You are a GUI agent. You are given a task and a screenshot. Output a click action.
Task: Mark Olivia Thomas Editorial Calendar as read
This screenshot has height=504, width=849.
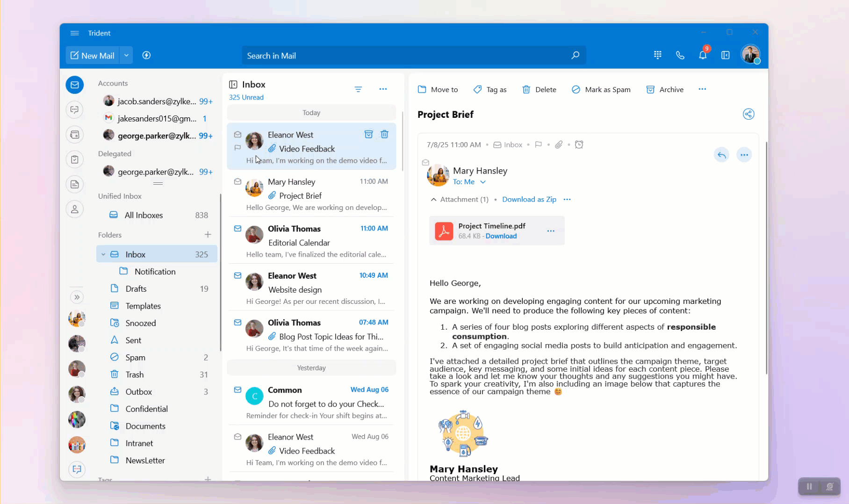pos(237,229)
